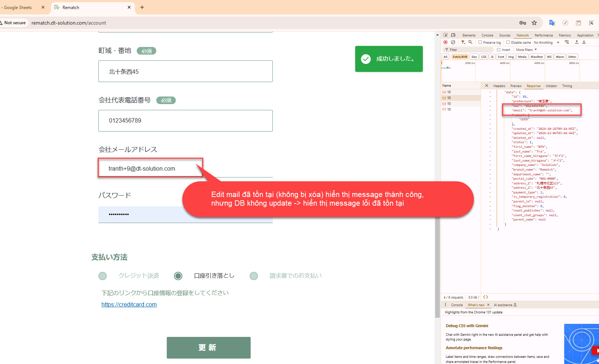Viewport: 599px width, 364px height.
Task: Activate the inspect element picker
Action: (446, 35)
